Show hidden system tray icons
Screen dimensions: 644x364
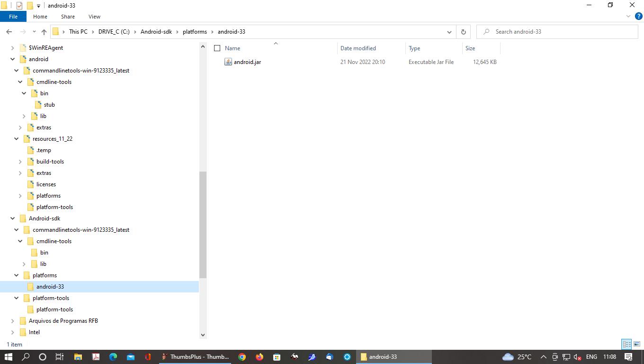[543, 357]
